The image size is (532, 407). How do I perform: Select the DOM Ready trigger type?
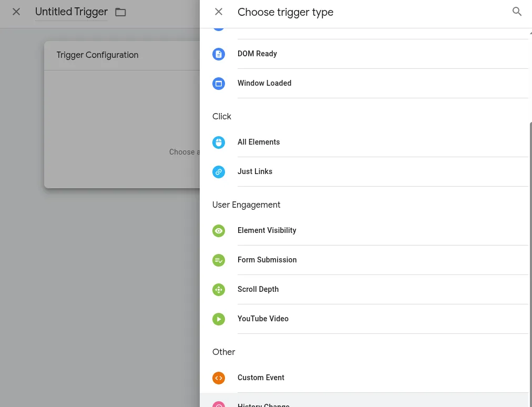point(365,54)
